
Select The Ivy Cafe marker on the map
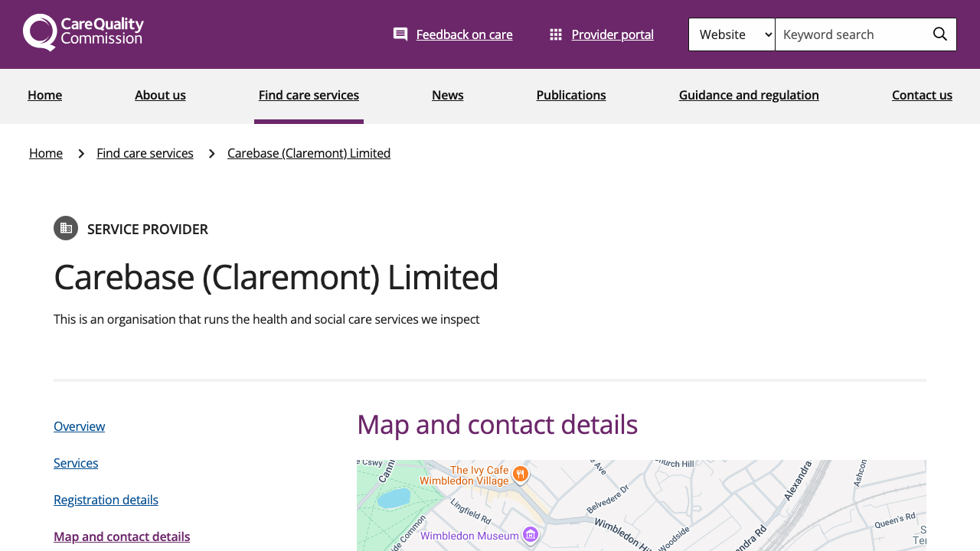pos(519,473)
